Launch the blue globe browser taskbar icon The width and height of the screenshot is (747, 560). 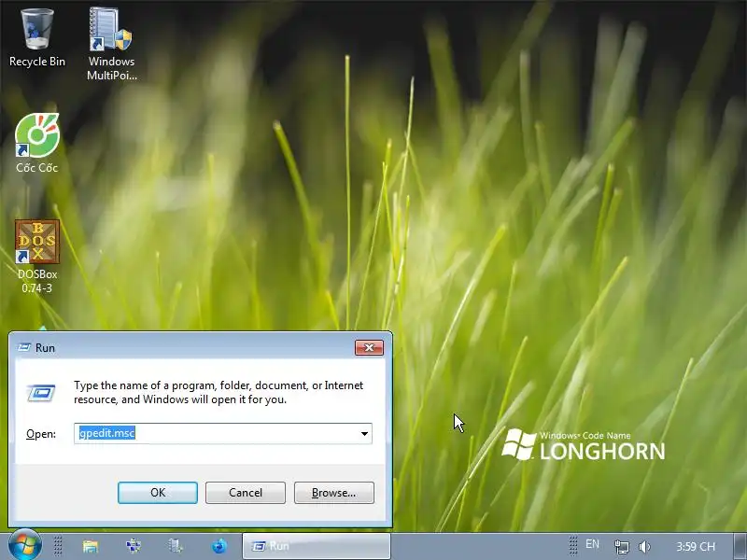click(x=219, y=546)
